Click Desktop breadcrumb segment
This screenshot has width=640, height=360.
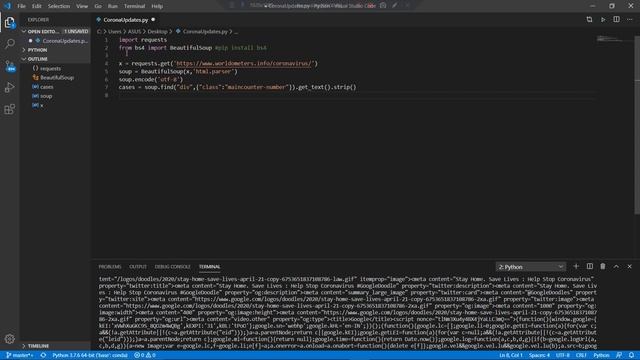point(158,31)
